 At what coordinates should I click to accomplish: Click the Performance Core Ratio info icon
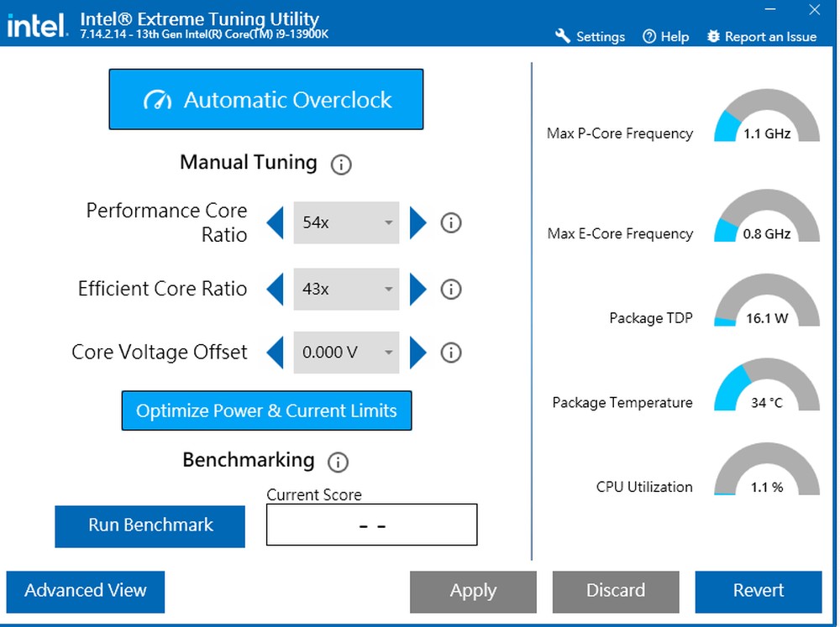click(x=451, y=222)
